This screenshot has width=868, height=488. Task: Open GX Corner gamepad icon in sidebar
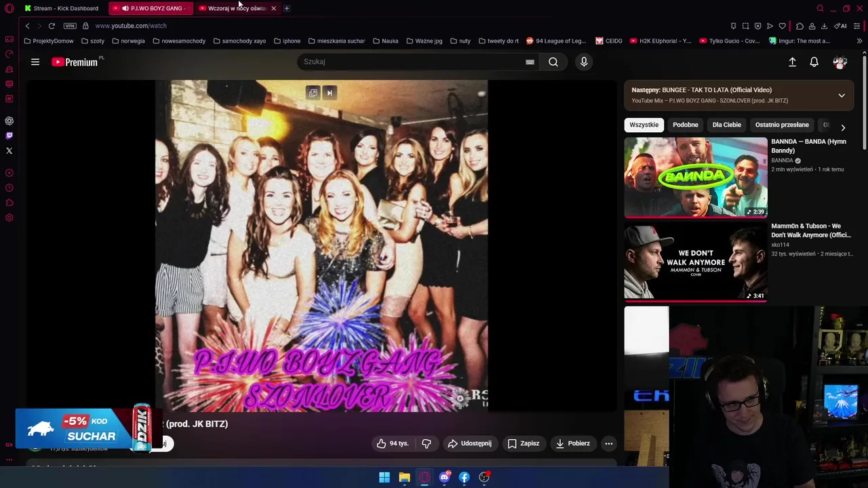point(9,39)
